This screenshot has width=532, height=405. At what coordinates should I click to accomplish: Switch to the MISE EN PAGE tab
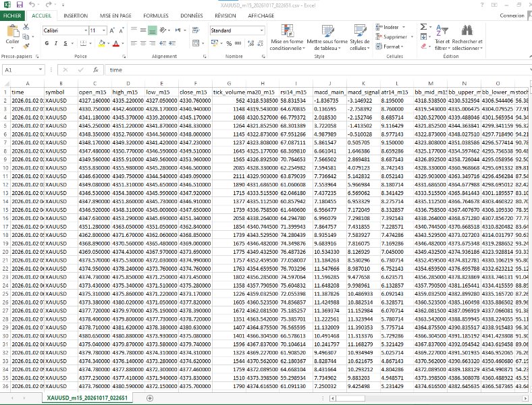point(115,16)
